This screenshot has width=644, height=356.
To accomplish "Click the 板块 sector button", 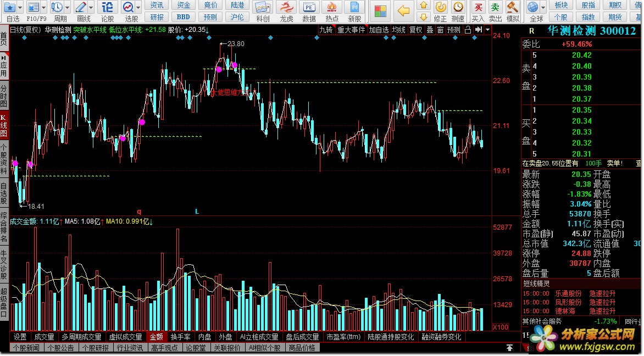I will click(x=561, y=5).
